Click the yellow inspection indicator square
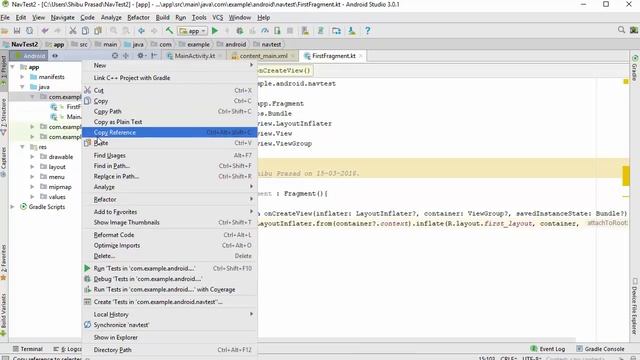Viewport: 640px width, 360px height. tap(626, 82)
